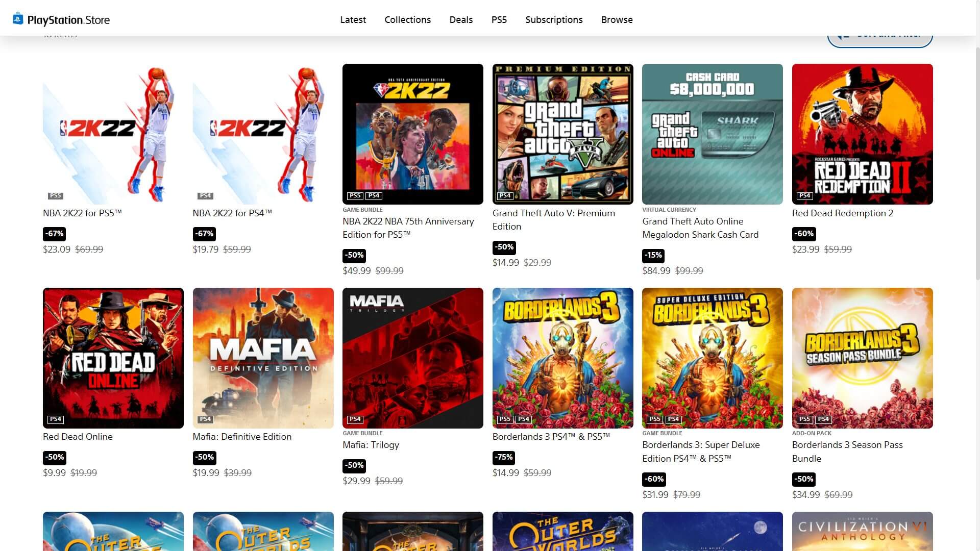Open NBA 2K22 for PS5 cover thumbnail
This screenshot has height=551, width=980.
click(x=113, y=134)
